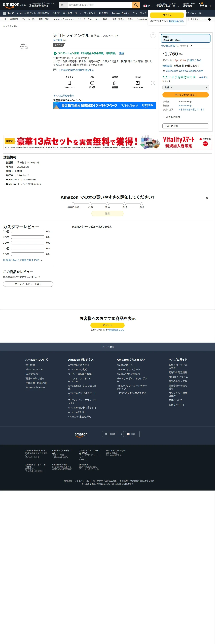The width and height of the screenshot is (215, 644).
Task: Select 非常に不満 rating radio
Action: click(x=73, y=204)
